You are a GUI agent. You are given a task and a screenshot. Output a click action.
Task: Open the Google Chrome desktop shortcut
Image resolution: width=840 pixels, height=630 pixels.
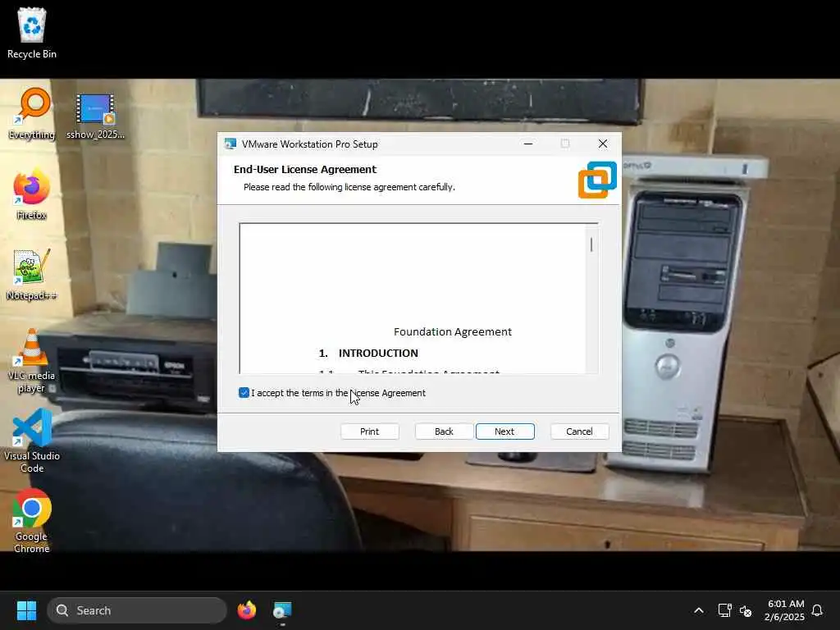[x=32, y=521]
